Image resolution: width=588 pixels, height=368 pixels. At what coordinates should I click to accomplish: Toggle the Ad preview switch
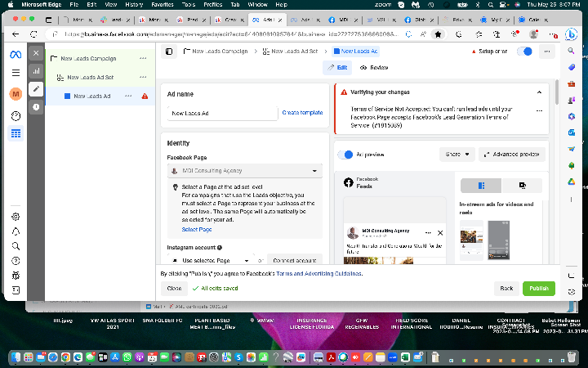point(345,155)
